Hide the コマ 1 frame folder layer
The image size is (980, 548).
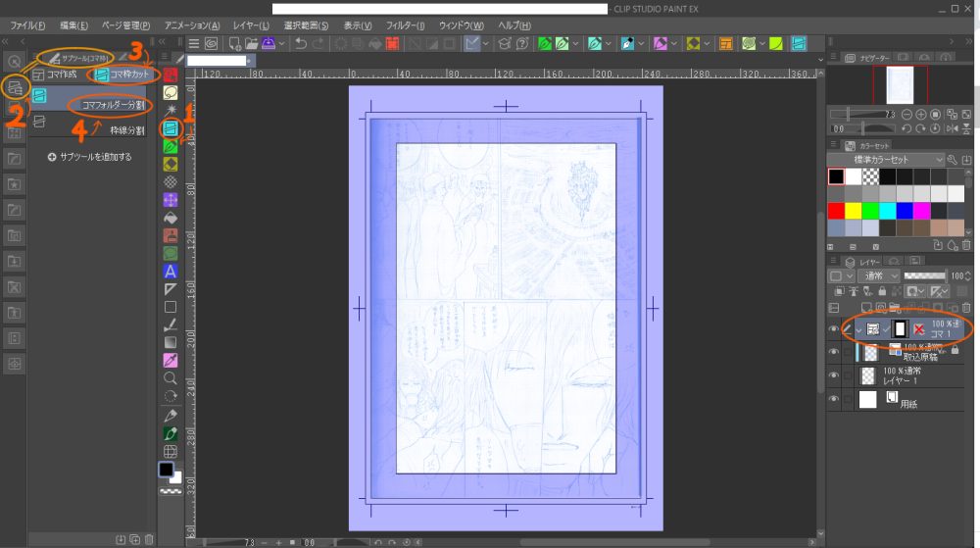(x=835, y=329)
